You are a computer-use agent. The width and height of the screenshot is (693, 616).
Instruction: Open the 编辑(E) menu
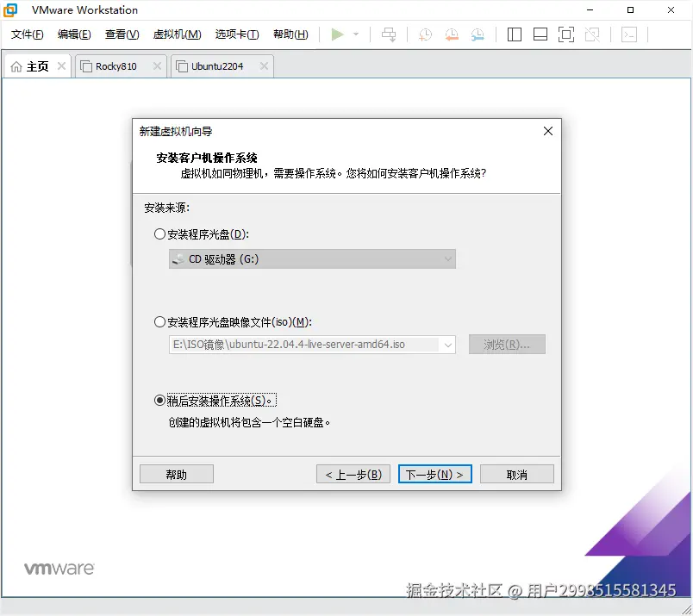(x=74, y=34)
